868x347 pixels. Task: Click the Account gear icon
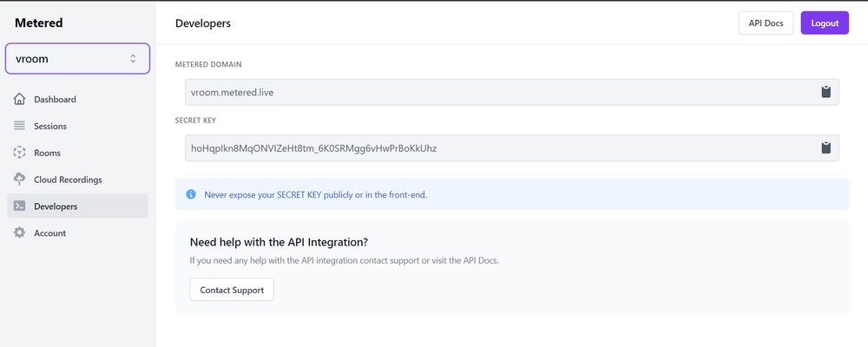(19, 233)
